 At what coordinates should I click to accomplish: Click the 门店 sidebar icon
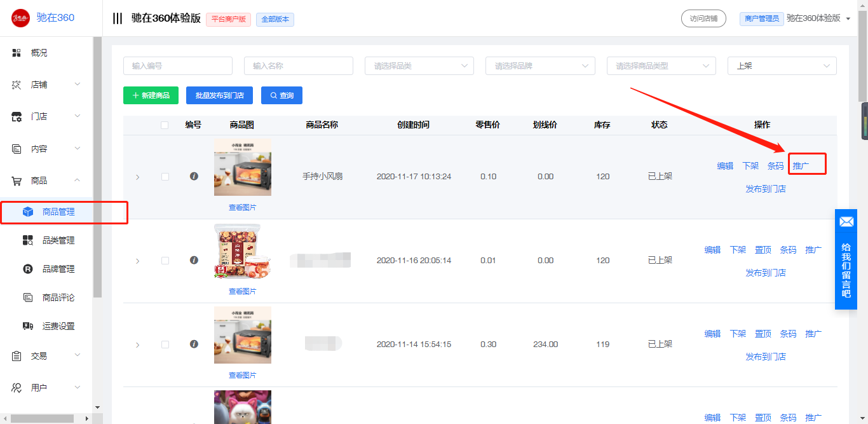pyautogui.click(x=17, y=116)
